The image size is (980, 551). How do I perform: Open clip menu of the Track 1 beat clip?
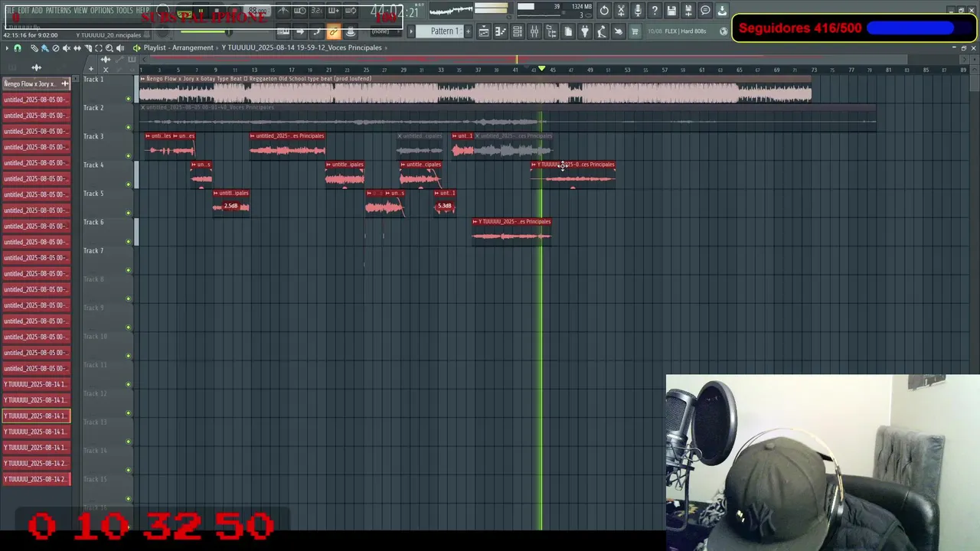coord(143,79)
